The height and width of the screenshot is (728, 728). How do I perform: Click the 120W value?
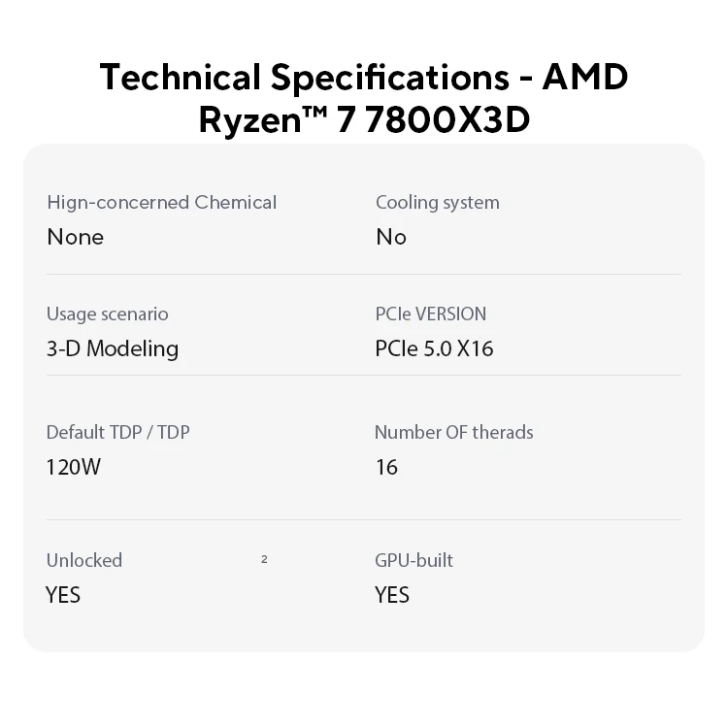(74, 467)
